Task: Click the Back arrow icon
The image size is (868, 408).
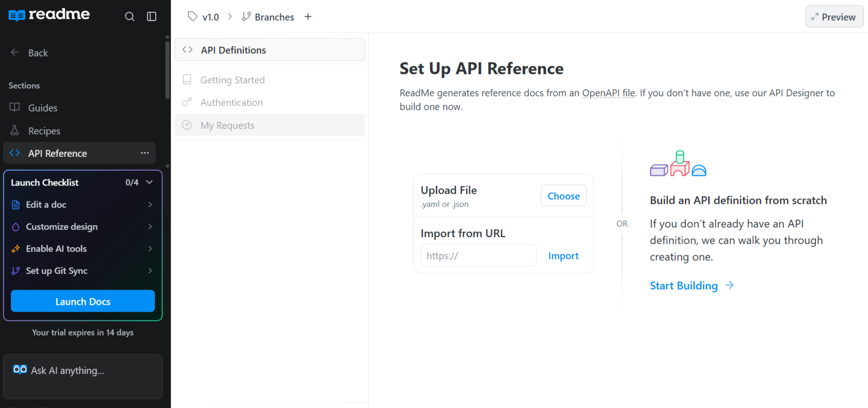Action: click(x=14, y=52)
